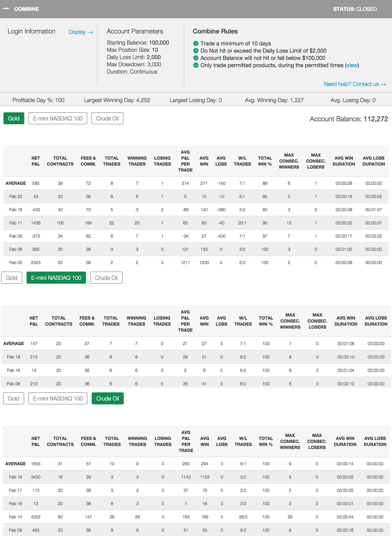The height and width of the screenshot is (536, 392).
Task: Click checkmark beside 'Trade a minimum of 10 days'
Action: [x=196, y=43]
